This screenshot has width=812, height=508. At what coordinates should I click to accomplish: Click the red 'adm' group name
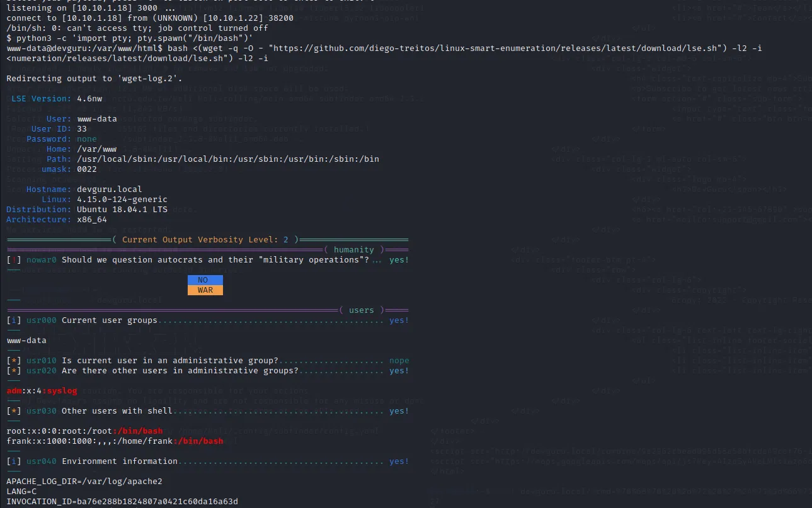tap(14, 391)
